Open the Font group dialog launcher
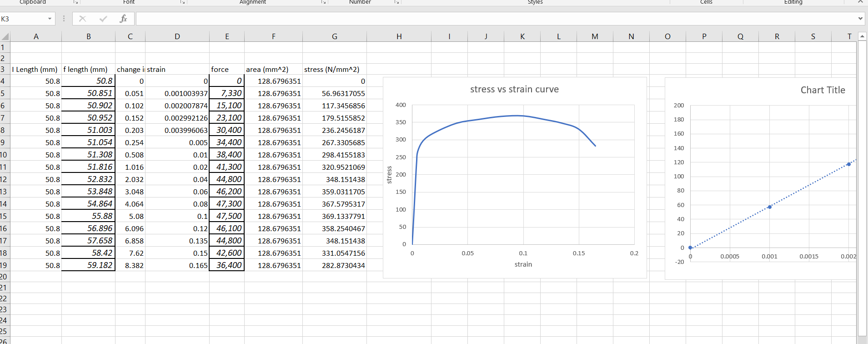This screenshot has width=868, height=344. [182, 2]
